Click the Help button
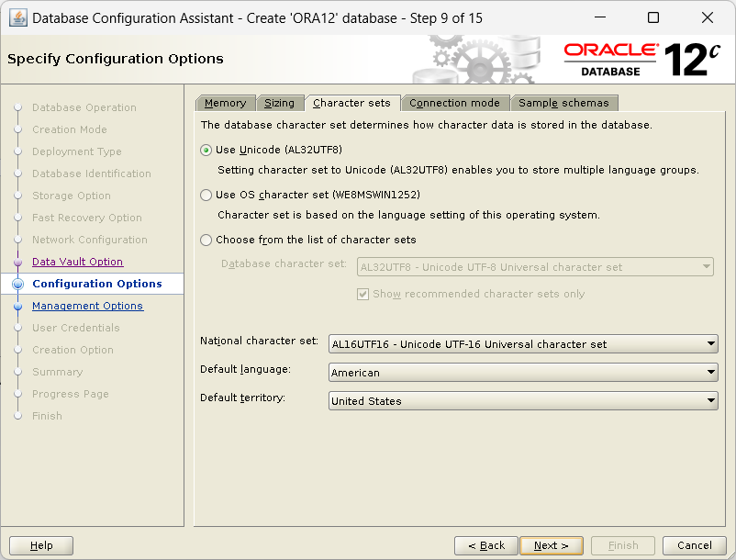 (x=41, y=545)
